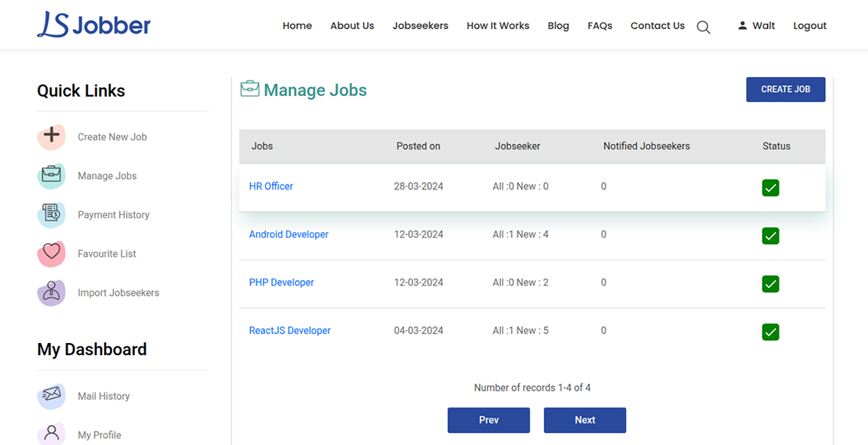Open Manage Jobs via the briefcase icon
The height and width of the screenshot is (445, 868).
(51, 176)
